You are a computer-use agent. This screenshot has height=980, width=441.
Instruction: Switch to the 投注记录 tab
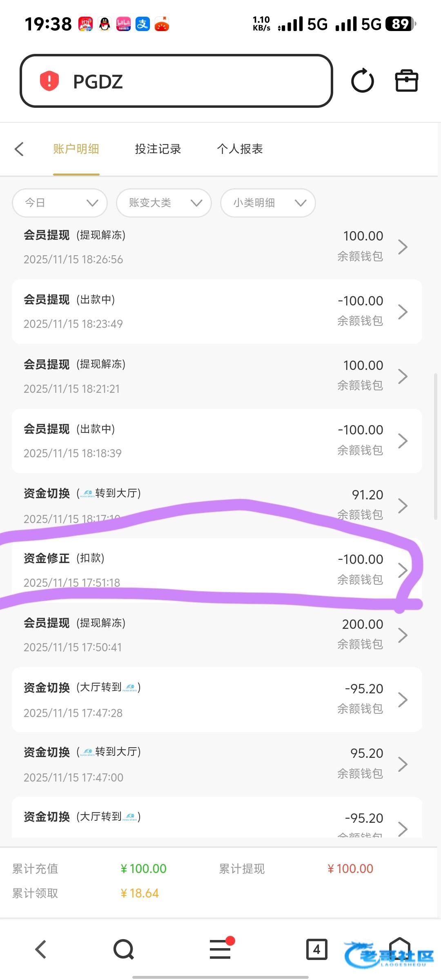158,149
